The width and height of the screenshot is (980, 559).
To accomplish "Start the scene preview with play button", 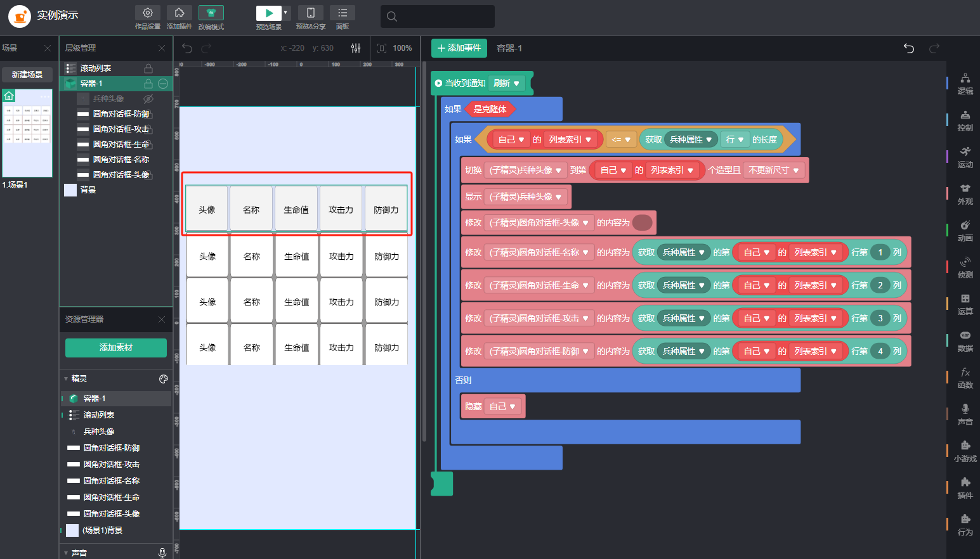I will tap(269, 13).
